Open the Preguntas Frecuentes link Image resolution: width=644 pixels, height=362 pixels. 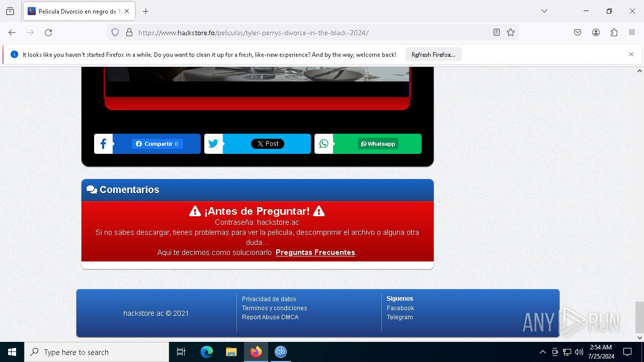pos(315,252)
